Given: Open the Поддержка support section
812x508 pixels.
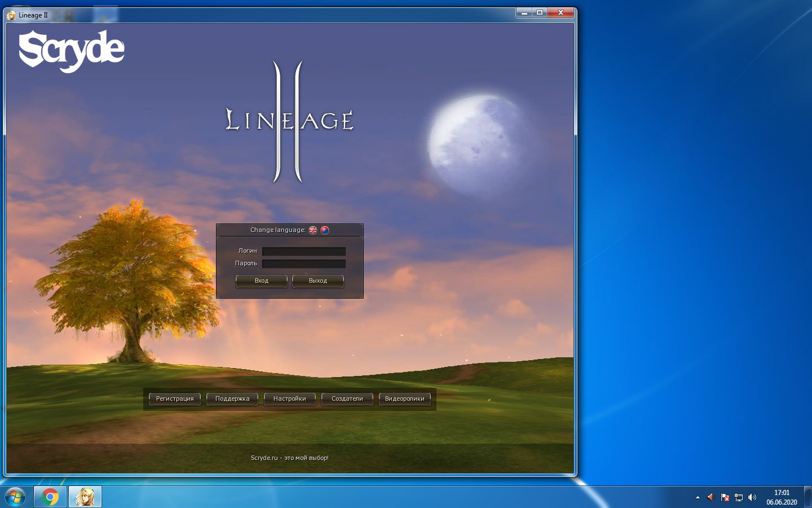Looking at the screenshot, I should click(232, 398).
